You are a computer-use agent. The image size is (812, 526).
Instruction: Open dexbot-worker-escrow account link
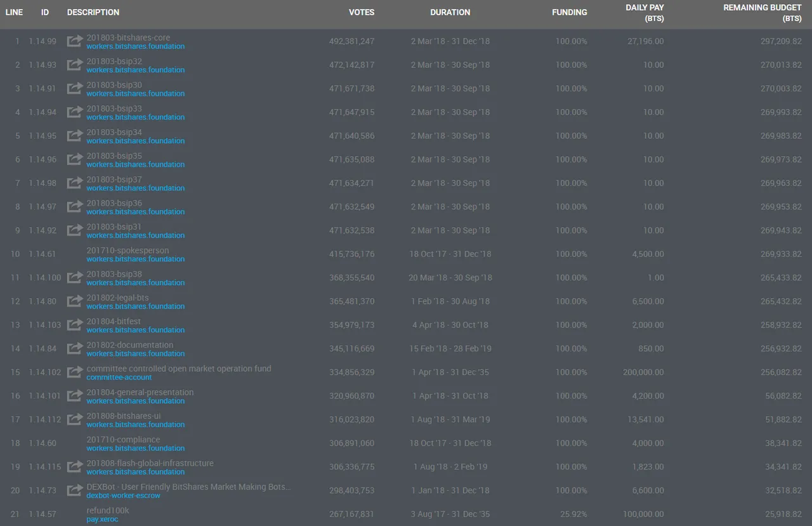(x=124, y=496)
